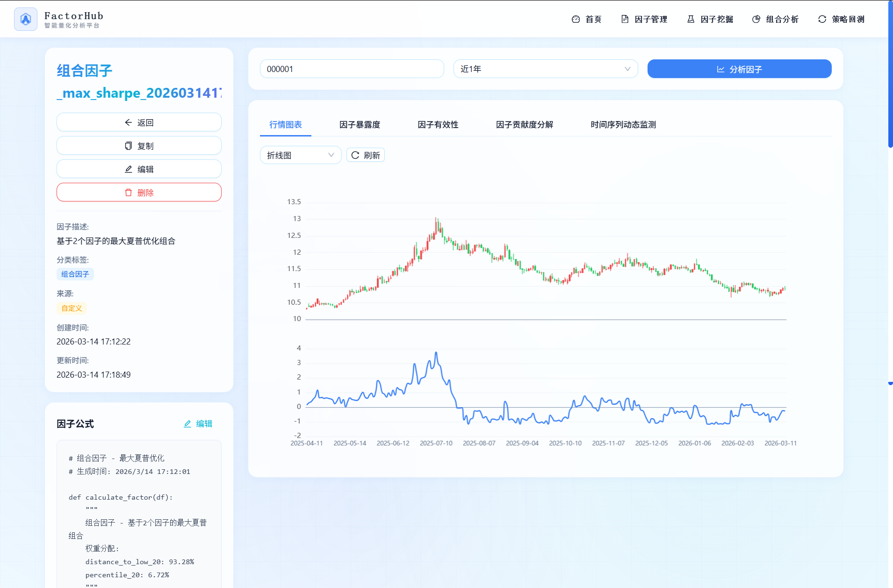Go to 因子管理 in the navigation

pyautogui.click(x=644, y=19)
